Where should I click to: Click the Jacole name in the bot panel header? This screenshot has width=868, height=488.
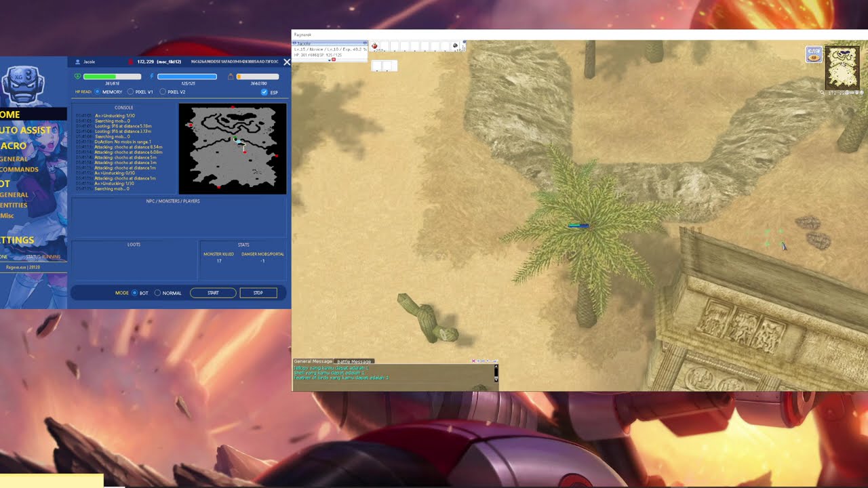89,62
